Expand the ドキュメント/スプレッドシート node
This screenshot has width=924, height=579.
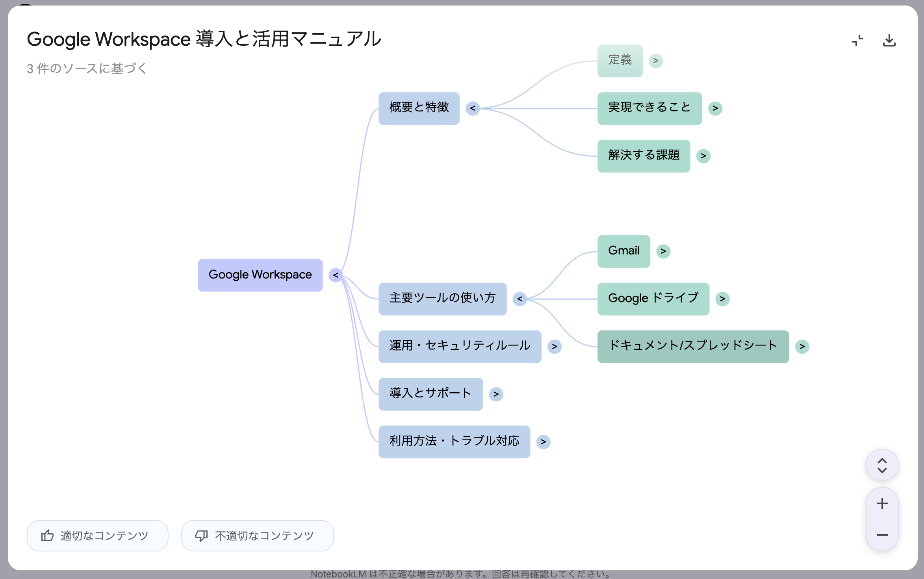tap(803, 347)
